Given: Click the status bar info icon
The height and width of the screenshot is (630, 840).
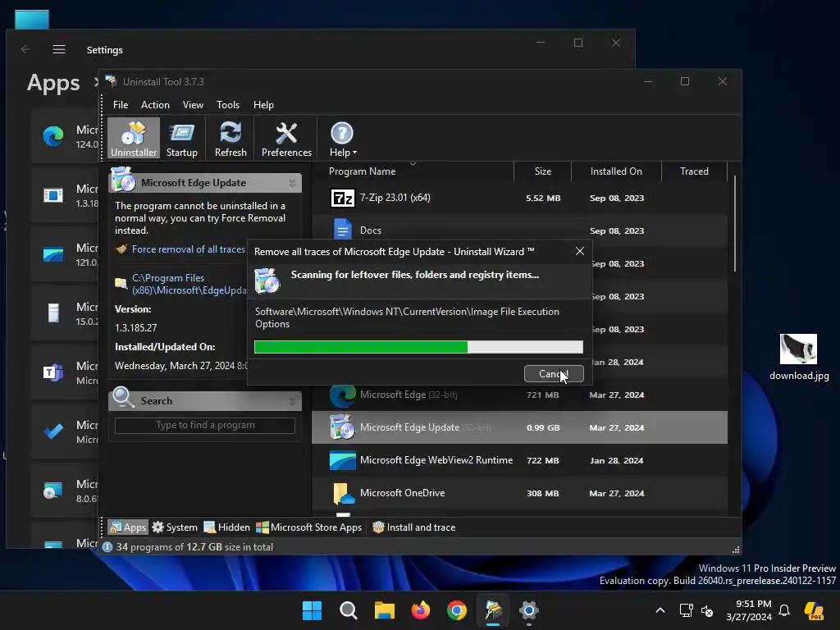Looking at the screenshot, I should tap(107, 547).
